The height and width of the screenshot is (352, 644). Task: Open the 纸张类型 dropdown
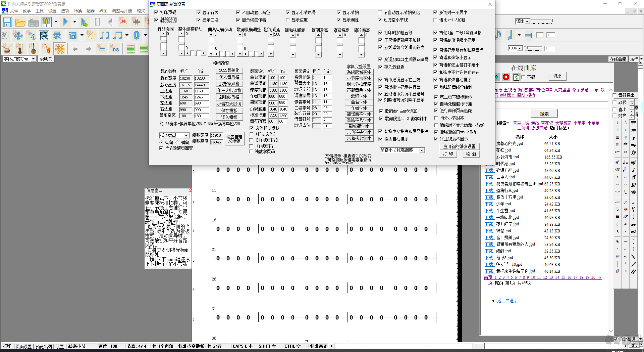click(186, 135)
